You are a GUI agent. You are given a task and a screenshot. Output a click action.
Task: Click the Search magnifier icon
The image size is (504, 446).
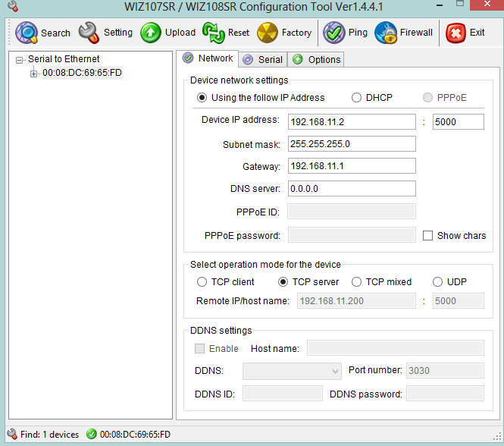click(x=27, y=33)
